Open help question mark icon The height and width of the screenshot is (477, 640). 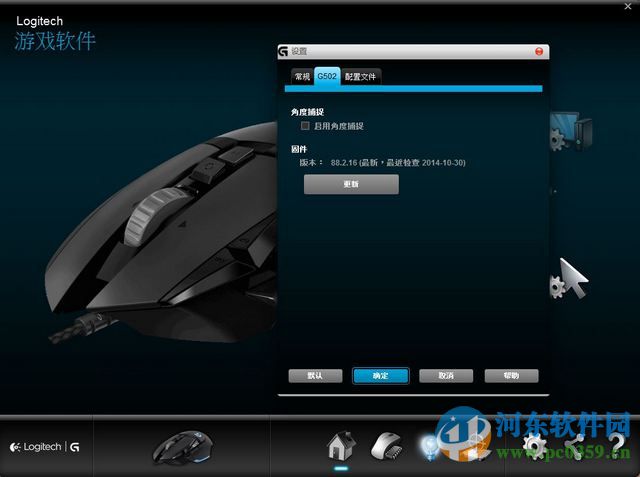(616, 446)
